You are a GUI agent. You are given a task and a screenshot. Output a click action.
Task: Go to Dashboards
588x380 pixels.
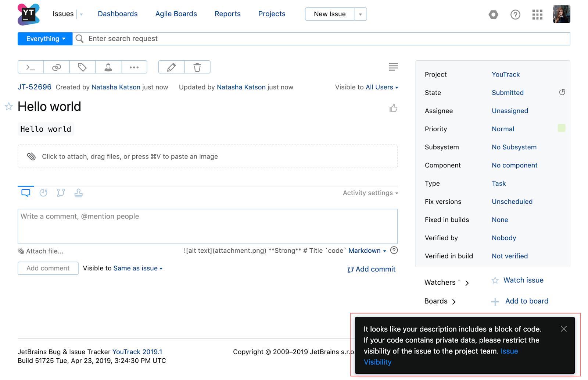click(118, 14)
